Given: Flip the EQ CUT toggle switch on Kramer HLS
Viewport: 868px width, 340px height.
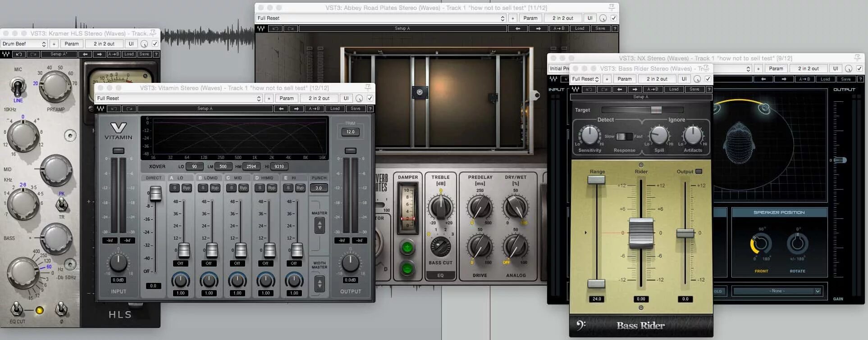Looking at the screenshot, I should (x=17, y=309).
